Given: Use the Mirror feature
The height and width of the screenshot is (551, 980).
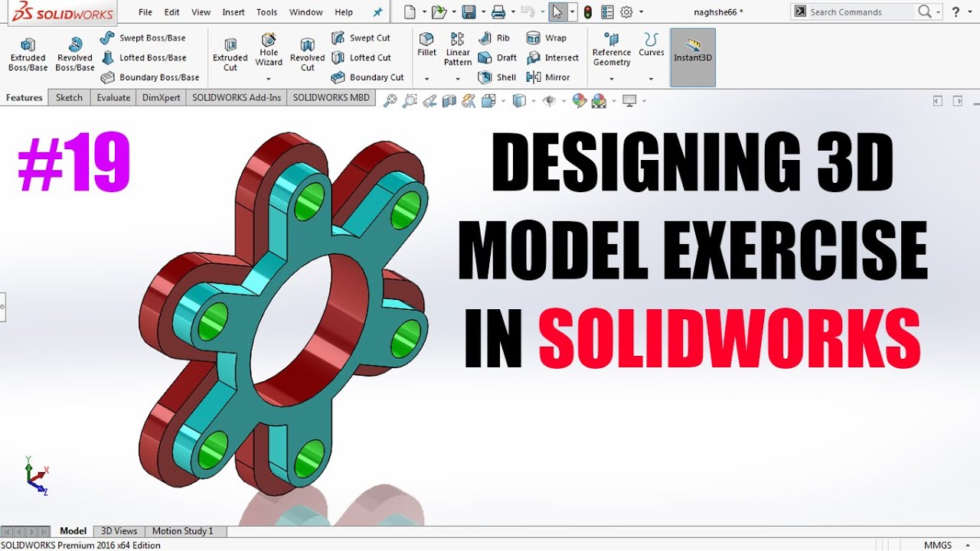Looking at the screenshot, I should coord(548,77).
